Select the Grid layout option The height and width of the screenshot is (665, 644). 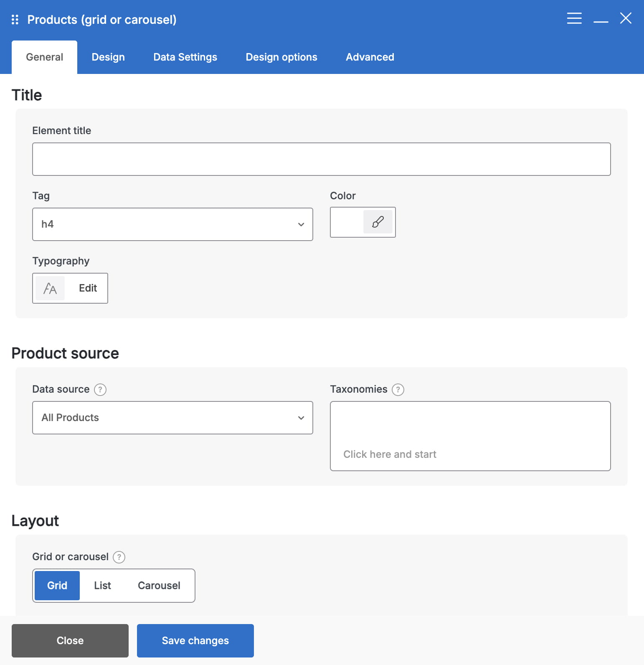(x=57, y=586)
